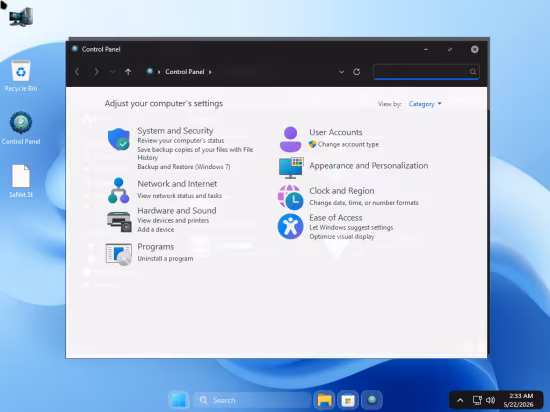
Task: Expand the recent locations dropdown arrow
Action: point(112,72)
